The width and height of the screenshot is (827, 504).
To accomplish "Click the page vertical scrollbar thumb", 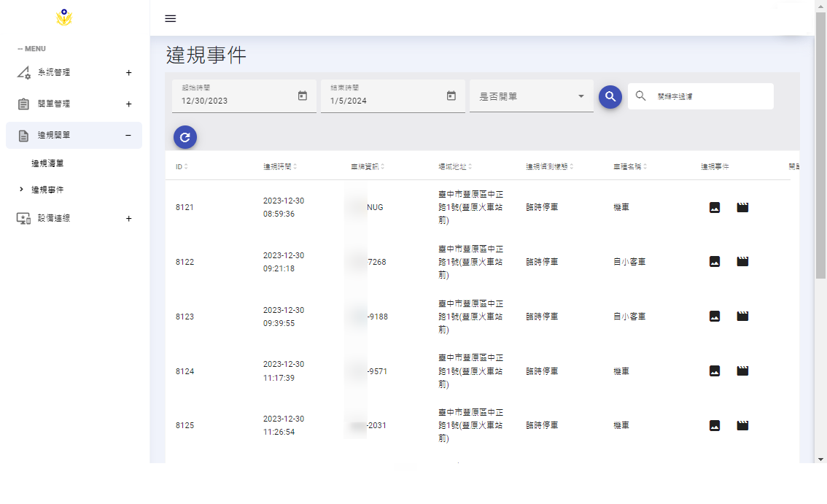I will click(820, 146).
